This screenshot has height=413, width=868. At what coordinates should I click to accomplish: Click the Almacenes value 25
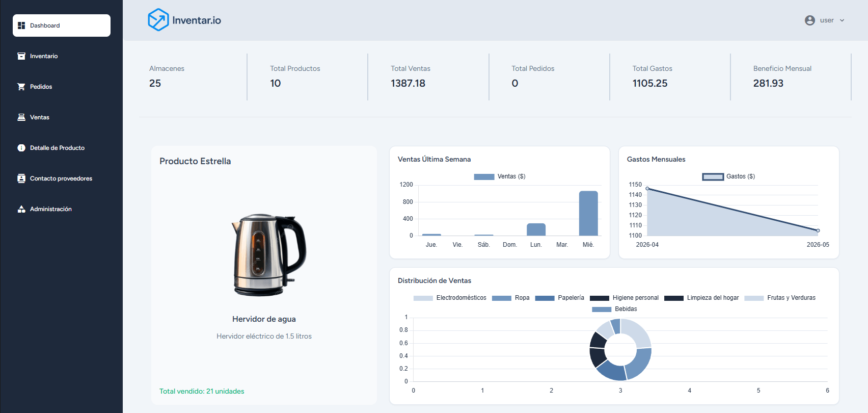pyautogui.click(x=155, y=83)
